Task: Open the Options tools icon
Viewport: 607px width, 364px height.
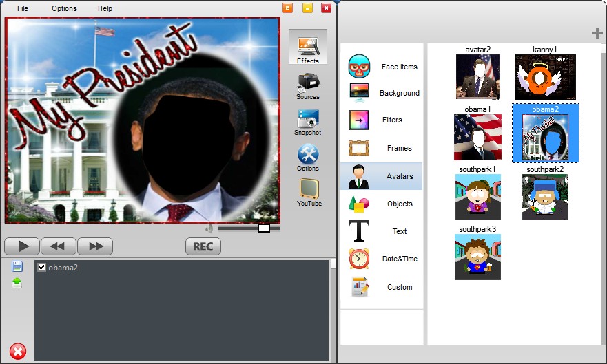Action: pyautogui.click(x=308, y=154)
